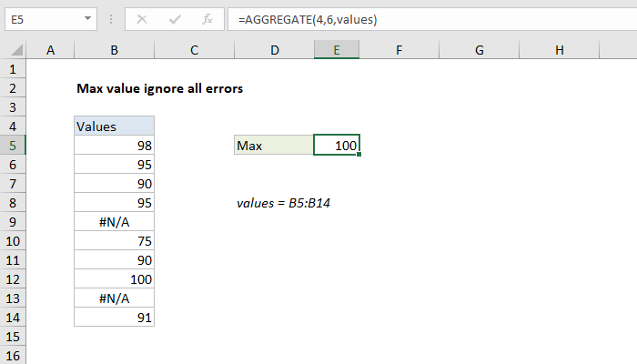Select row 3 header
Screen dimensions: 637x364
13,107
